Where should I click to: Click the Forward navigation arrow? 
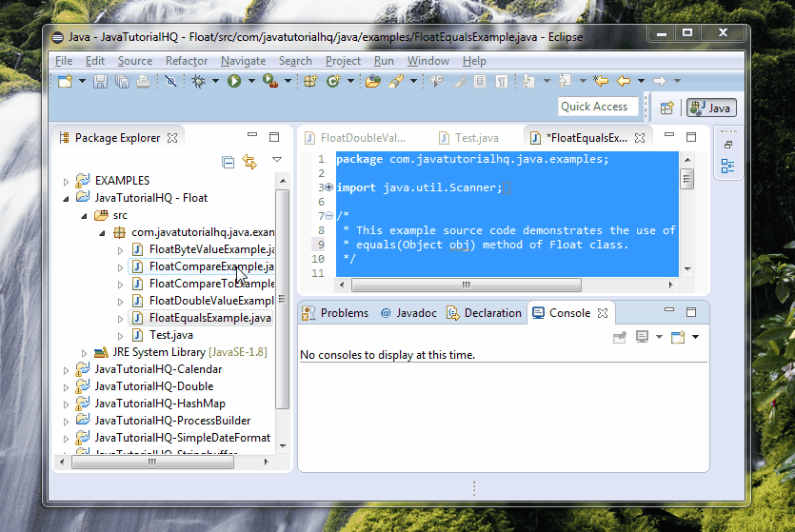tap(659, 81)
